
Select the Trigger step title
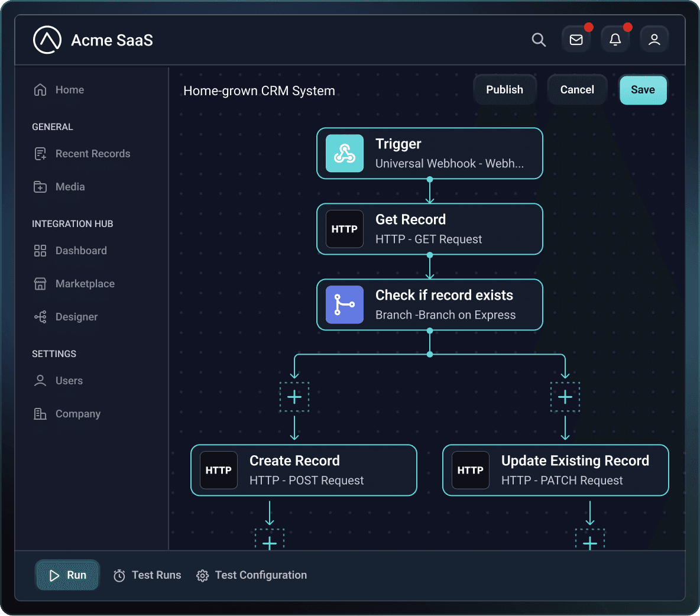(398, 144)
